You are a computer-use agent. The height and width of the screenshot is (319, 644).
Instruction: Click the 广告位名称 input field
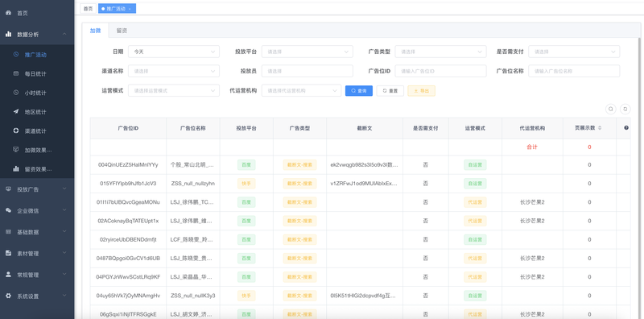[574, 71]
